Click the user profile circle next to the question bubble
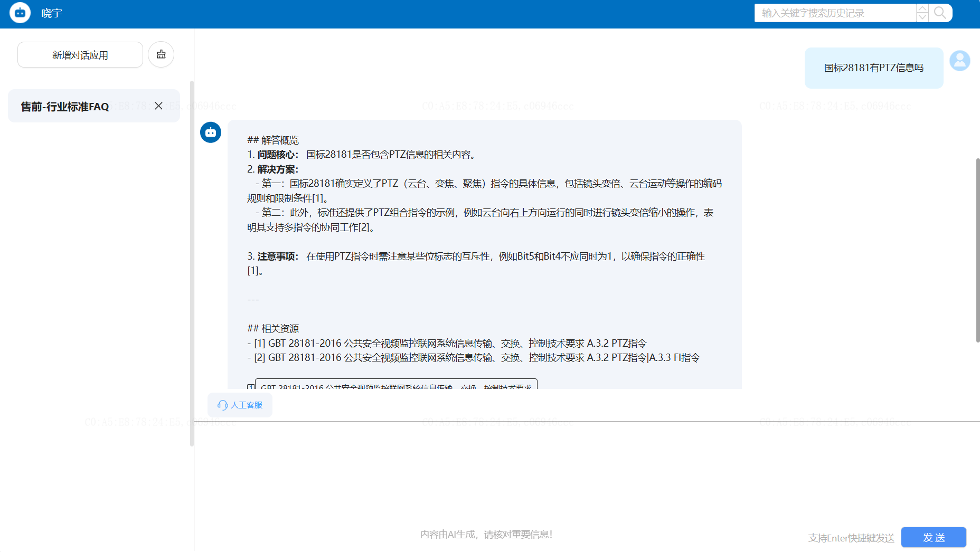The height and width of the screenshot is (552, 980). [x=960, y=61]
